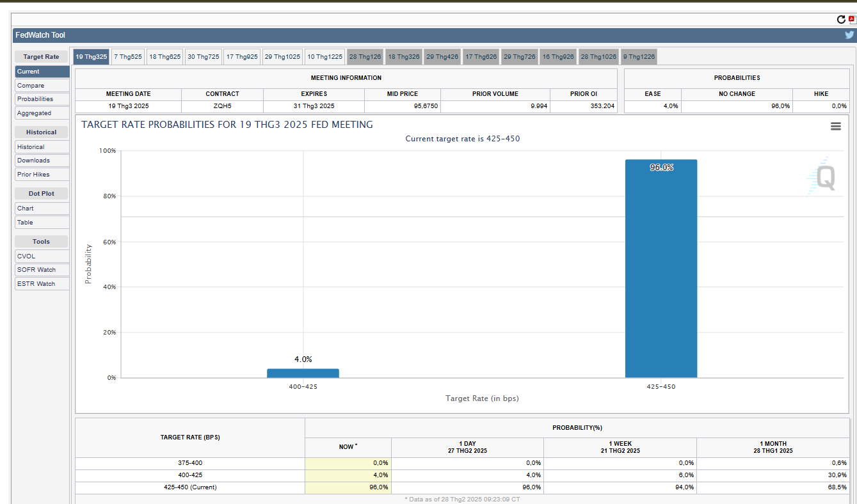Image resolution: width=857 pixels, height=504 pixels.
Task: Open the 18 Thg326 meeting tab
Action: click(x=404, y=57)
